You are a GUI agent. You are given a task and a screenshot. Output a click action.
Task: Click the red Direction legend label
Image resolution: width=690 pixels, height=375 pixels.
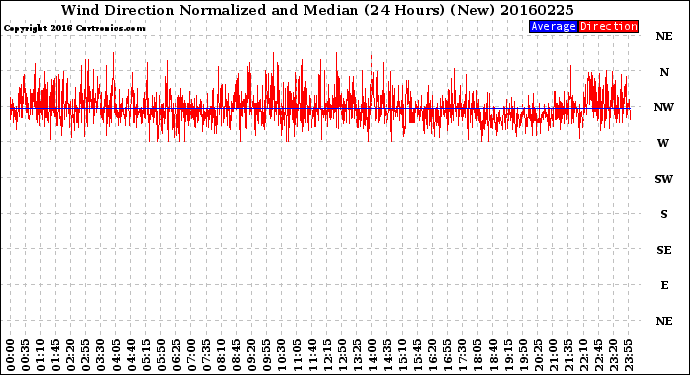608,26
